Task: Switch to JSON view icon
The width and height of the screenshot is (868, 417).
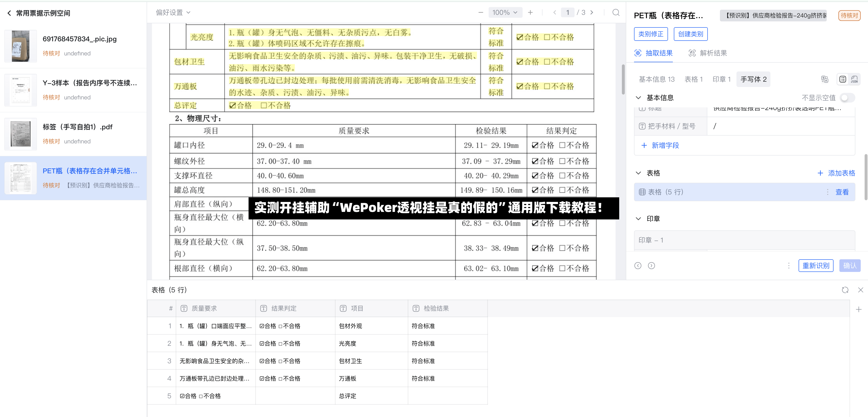Action: tap(854, 79)
